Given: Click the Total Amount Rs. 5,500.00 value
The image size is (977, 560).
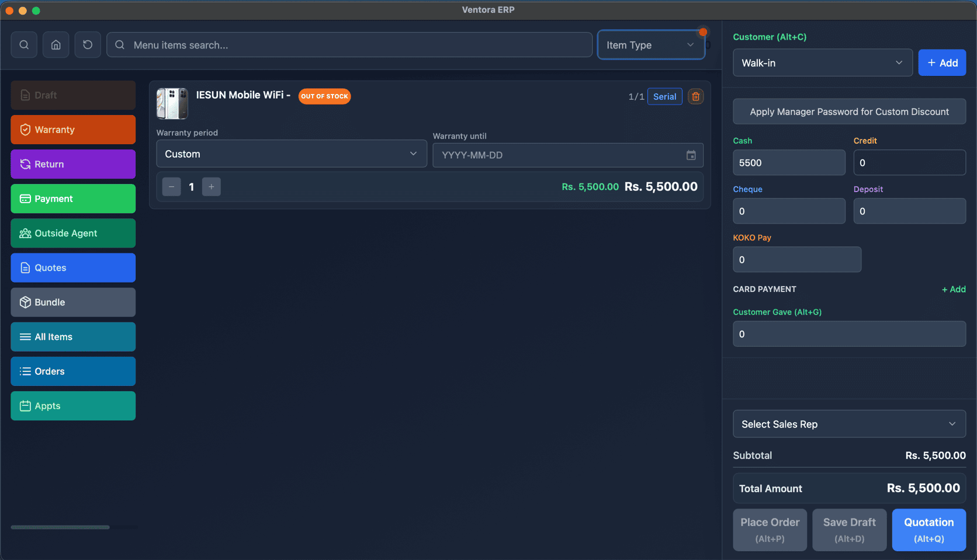Looking at the screenshot, I should click(x=923, y=488).
